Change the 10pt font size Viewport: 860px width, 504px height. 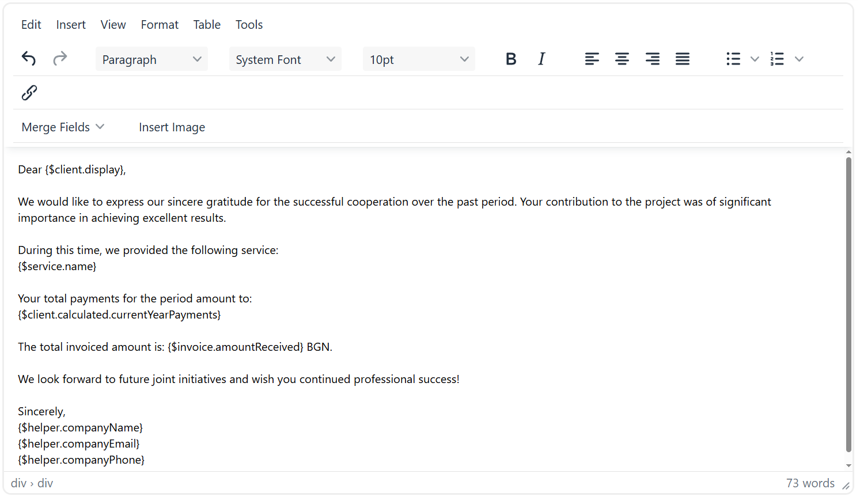coord(419,58)
